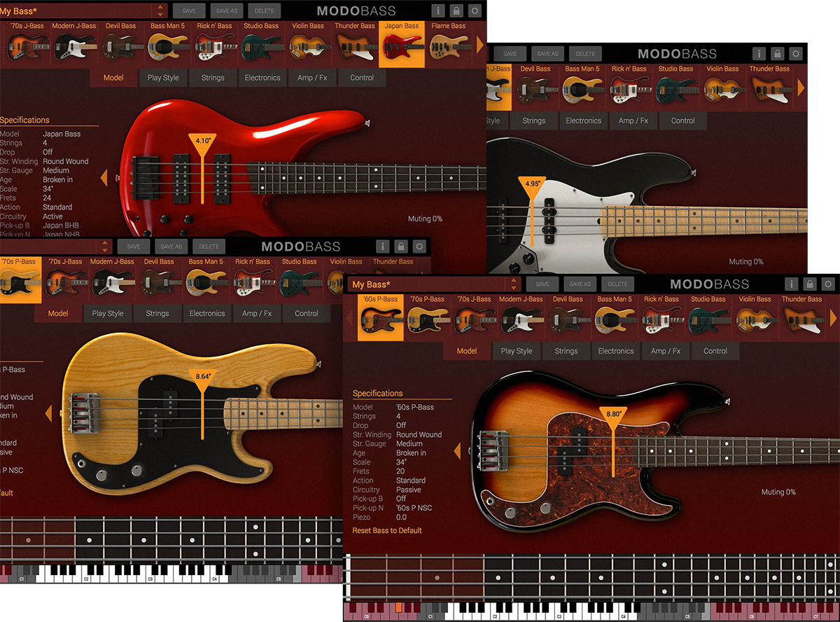Select Japan Bass thumbnail in the Japan Bass window
The image size is (840, 622).
tap(402, 44)
